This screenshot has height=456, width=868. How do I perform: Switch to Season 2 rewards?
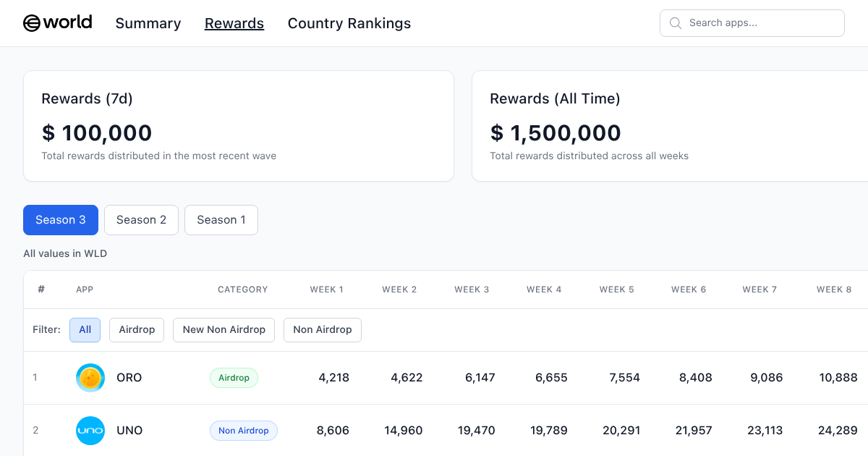tap(142, 220)
